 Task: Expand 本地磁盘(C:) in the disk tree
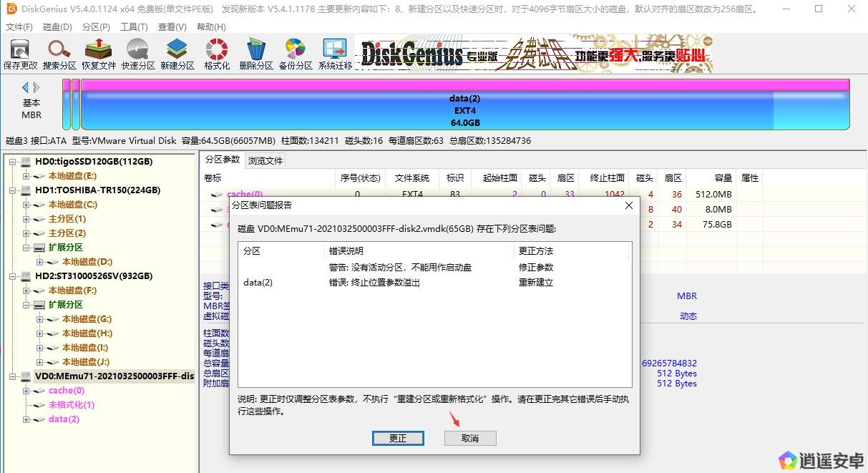point(26,205)
